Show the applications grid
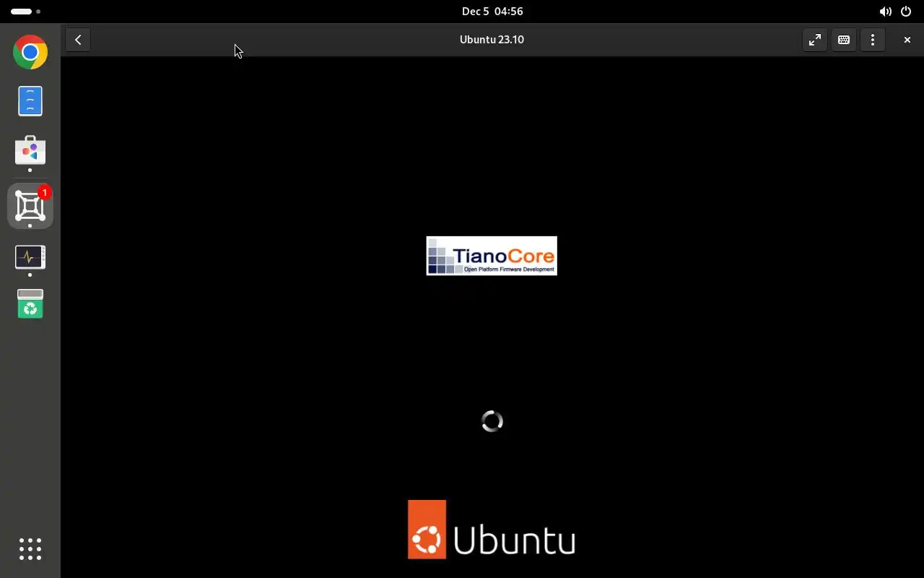This screenshot has width=924, height=578. pos(30,549)
